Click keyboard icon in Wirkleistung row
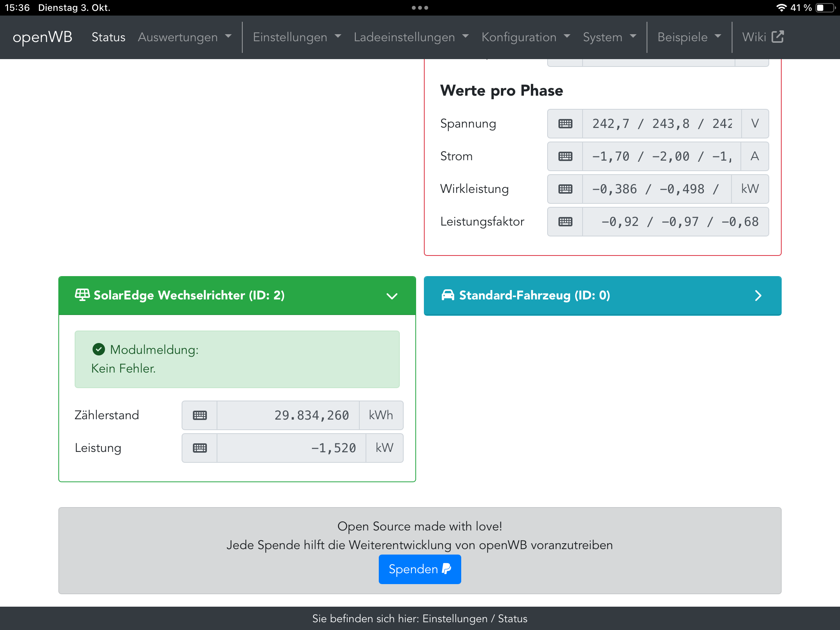 coord(565,189)
